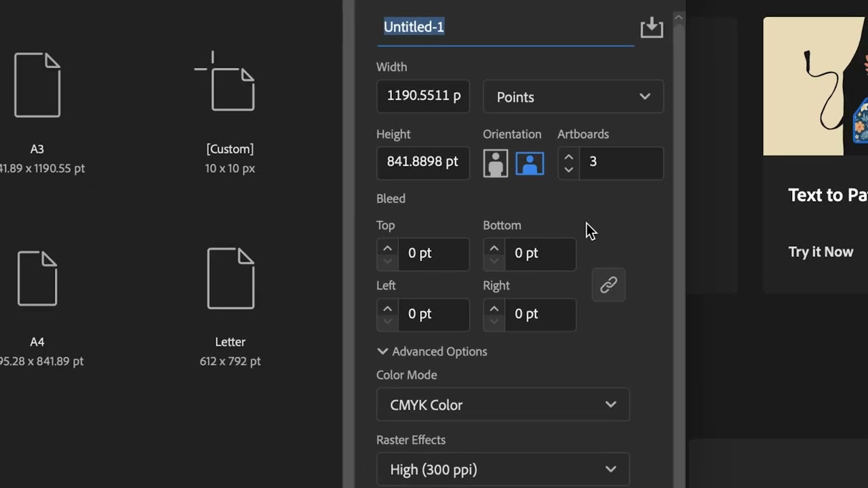
Task: Open the CMYK Color mode dropdown
Action: [502, 405]
